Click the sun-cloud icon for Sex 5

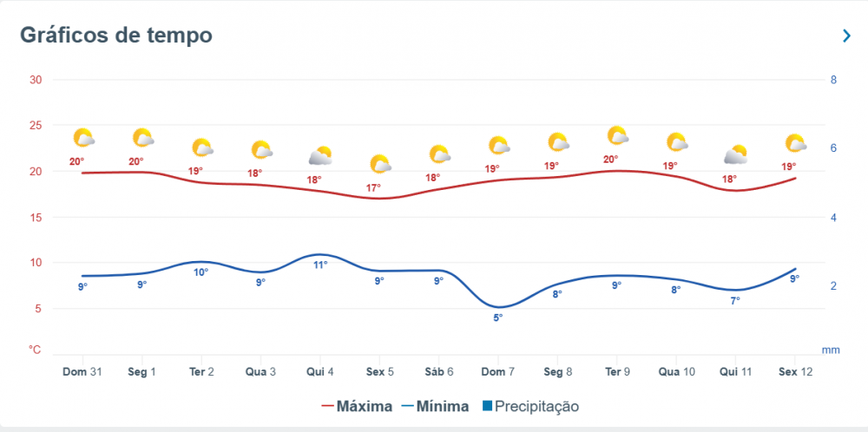[x=380, y=164]
